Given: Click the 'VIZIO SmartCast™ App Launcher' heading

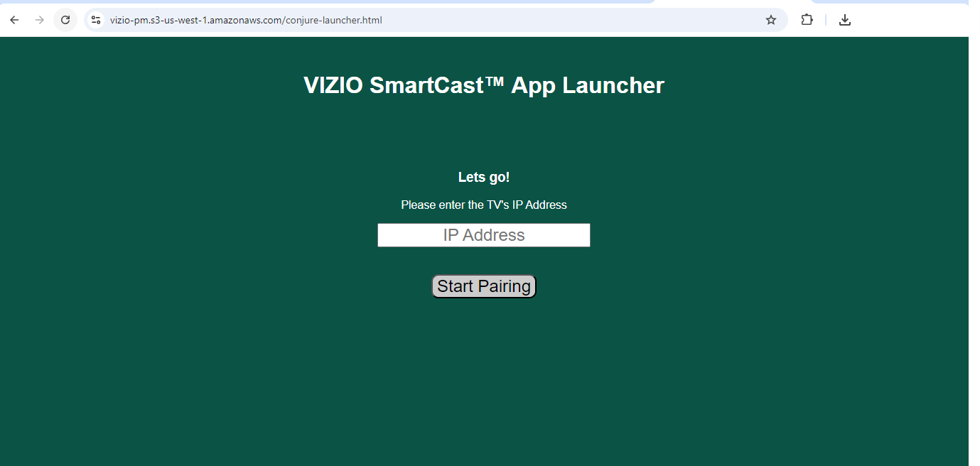Looking at the screenshot, I should coord(484,85).
